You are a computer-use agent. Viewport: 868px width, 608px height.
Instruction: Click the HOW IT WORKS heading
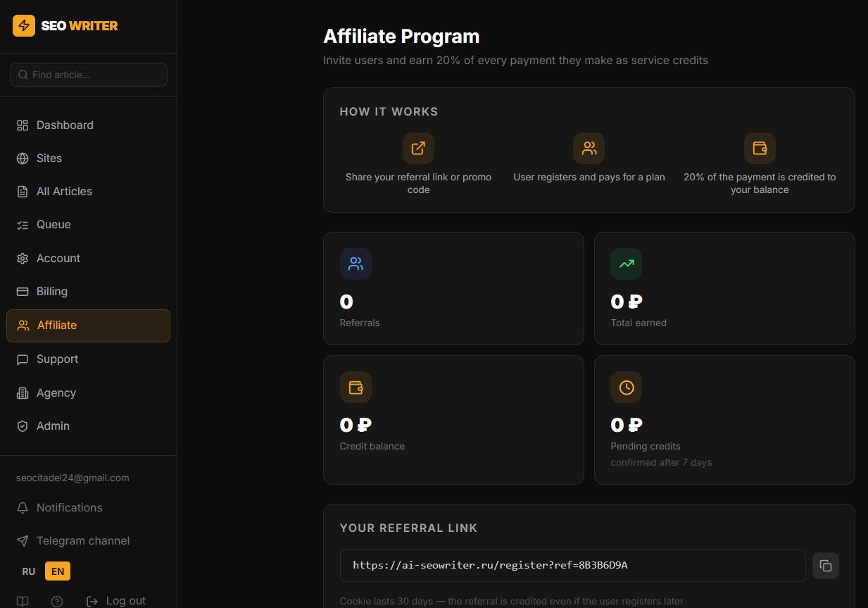tap(389, 111)
